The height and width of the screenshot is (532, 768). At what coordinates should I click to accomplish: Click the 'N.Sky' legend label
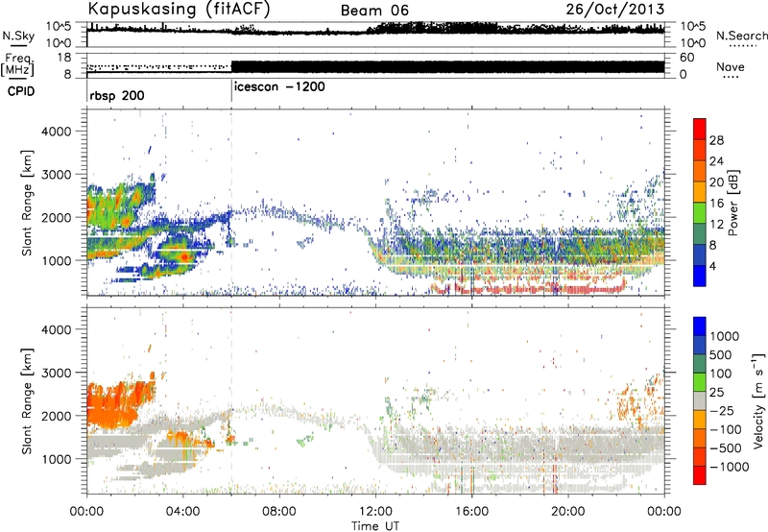(x=18, y=36)
